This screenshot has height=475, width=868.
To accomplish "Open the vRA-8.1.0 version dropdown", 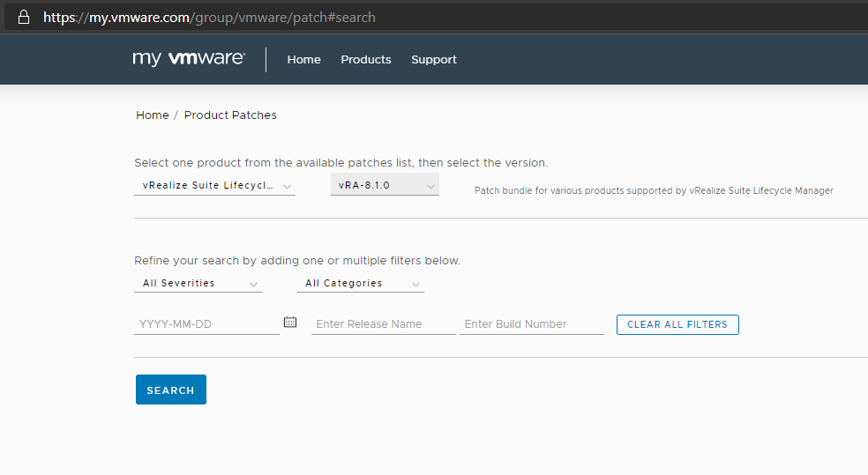I will coord(385,185).
